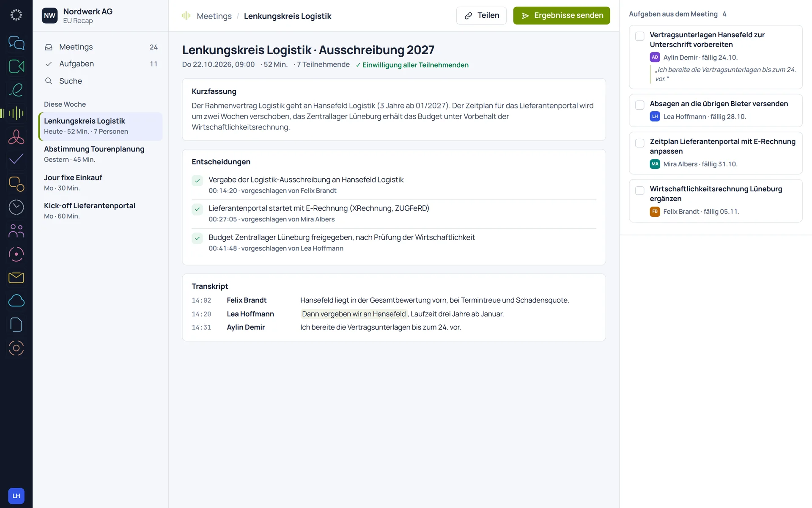Click the Einwilligung aller Teilnehmenden status
The image size is (812, 508).
(412, 65)
